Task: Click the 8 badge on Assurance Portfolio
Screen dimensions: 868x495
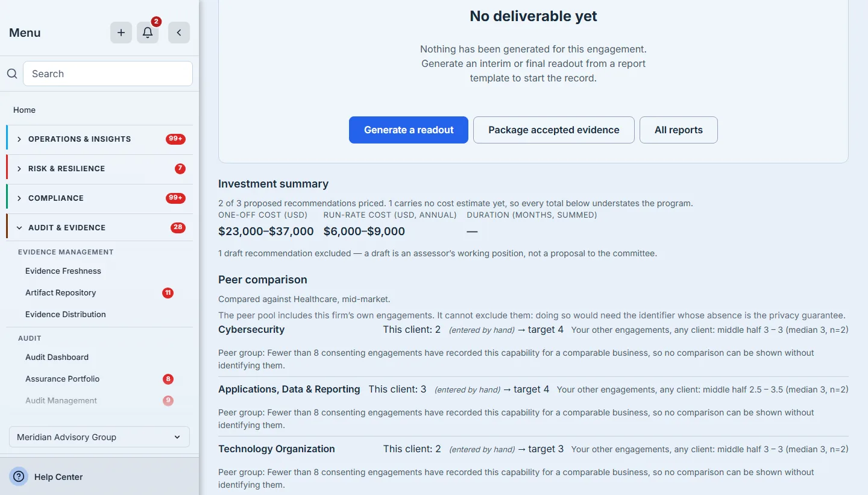Action: coord(168,379)
